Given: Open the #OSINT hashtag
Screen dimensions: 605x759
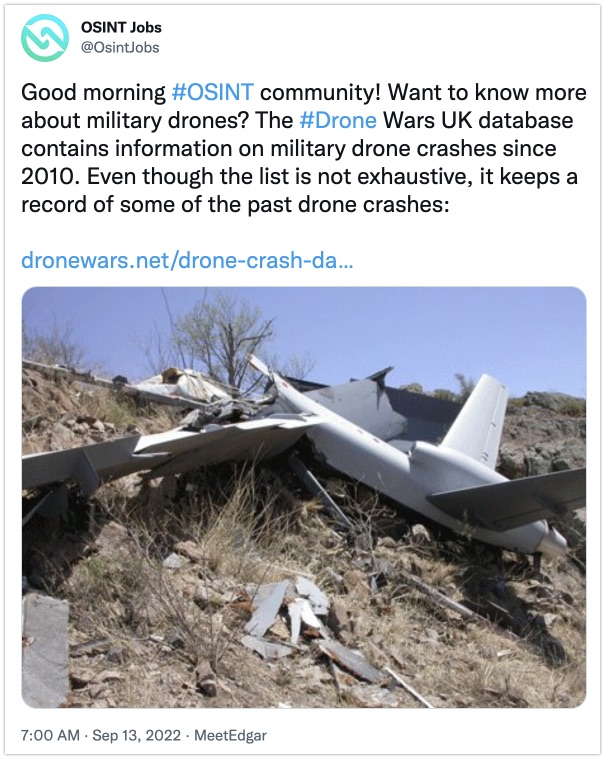Looking at the screenshot, I should (212, 92).
